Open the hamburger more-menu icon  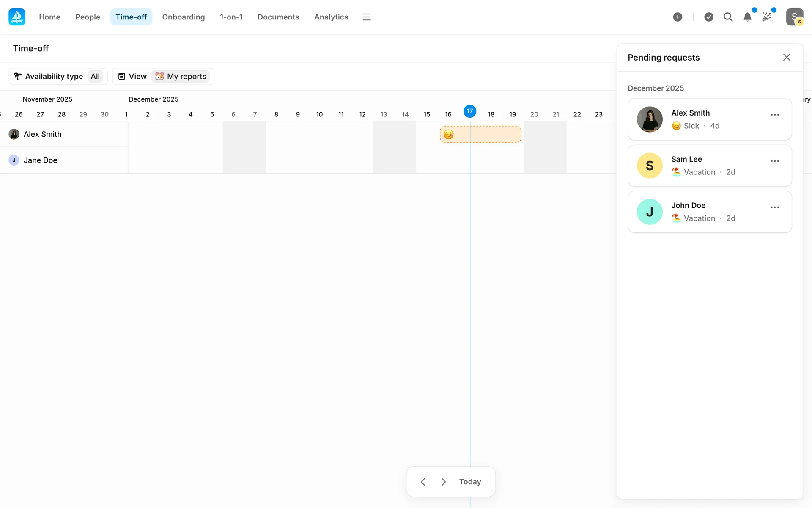point(367,17)
